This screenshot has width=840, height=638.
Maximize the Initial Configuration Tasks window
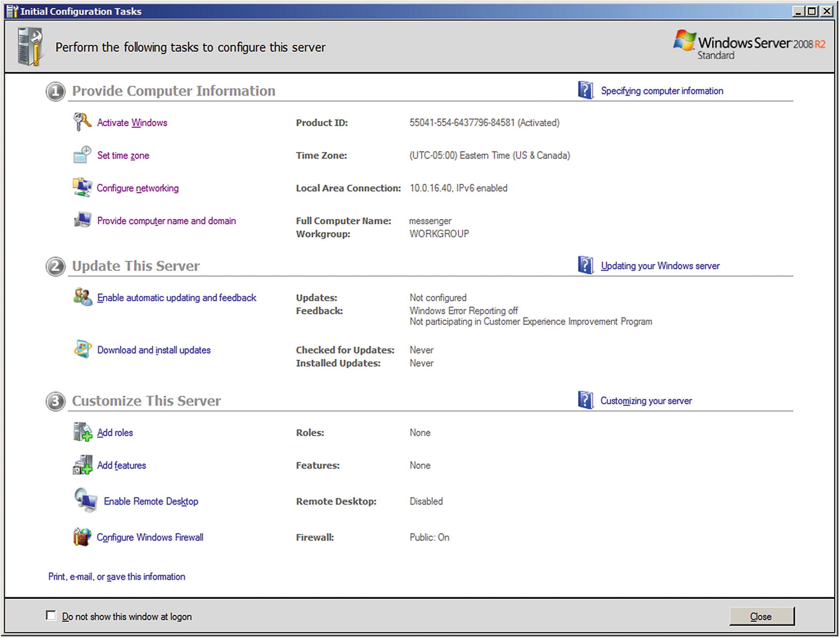(x=811, y=11)
